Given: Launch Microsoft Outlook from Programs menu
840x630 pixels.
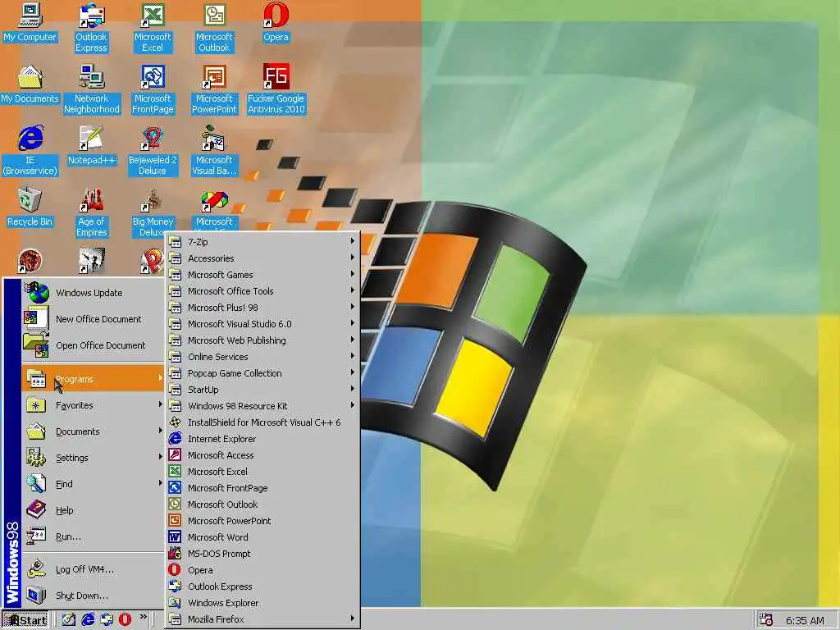Looking at the screenshot, I should click(x=262, y=504).
